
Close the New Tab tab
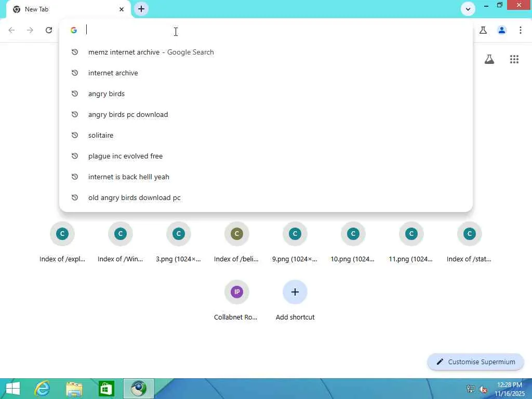click(x=122, y=9)
